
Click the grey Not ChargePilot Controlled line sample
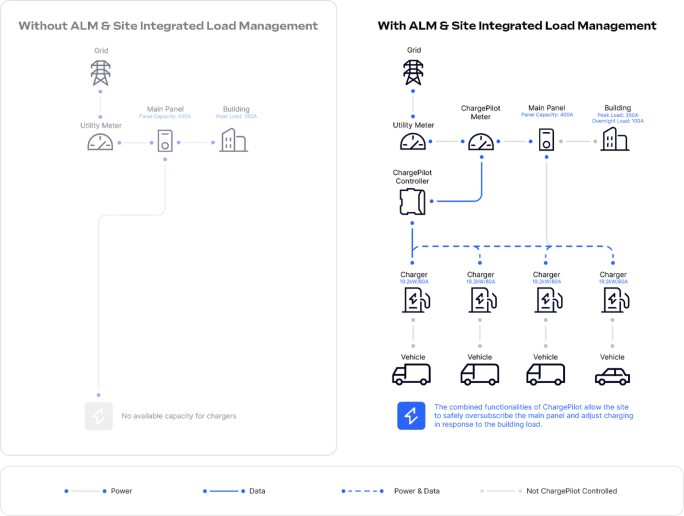(x=501, y=491)
